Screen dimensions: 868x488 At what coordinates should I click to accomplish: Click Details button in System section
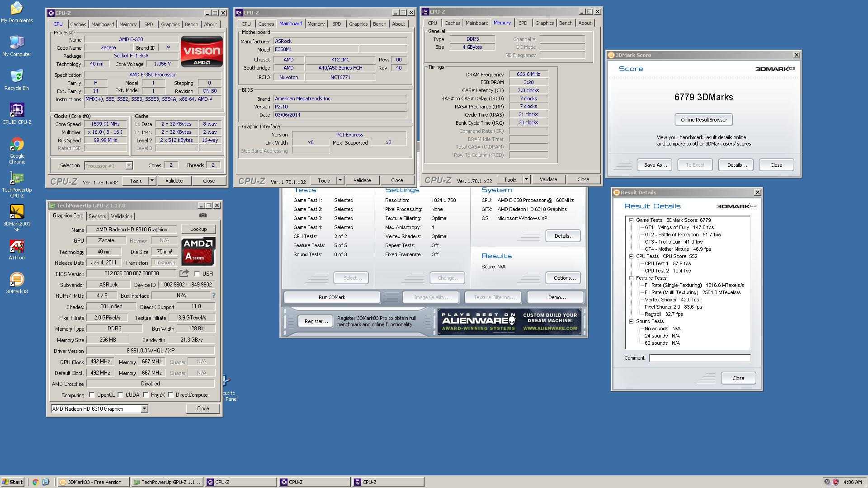564,236
